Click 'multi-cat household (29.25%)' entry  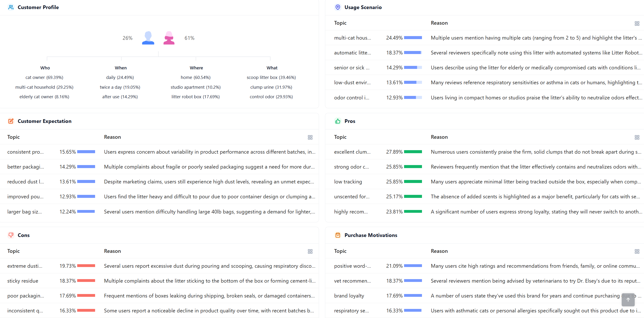click(x=44, y=87)
